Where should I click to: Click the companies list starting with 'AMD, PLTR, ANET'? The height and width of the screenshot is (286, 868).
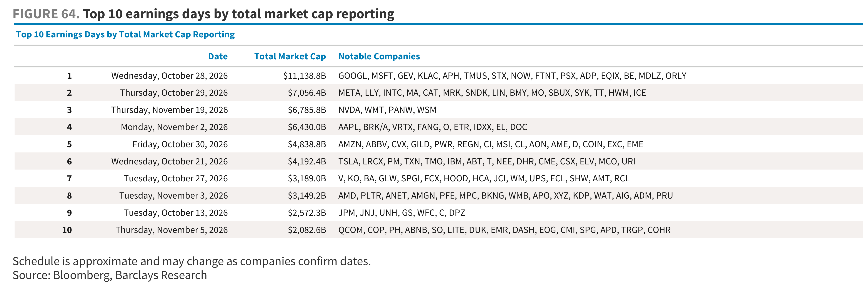505,196
